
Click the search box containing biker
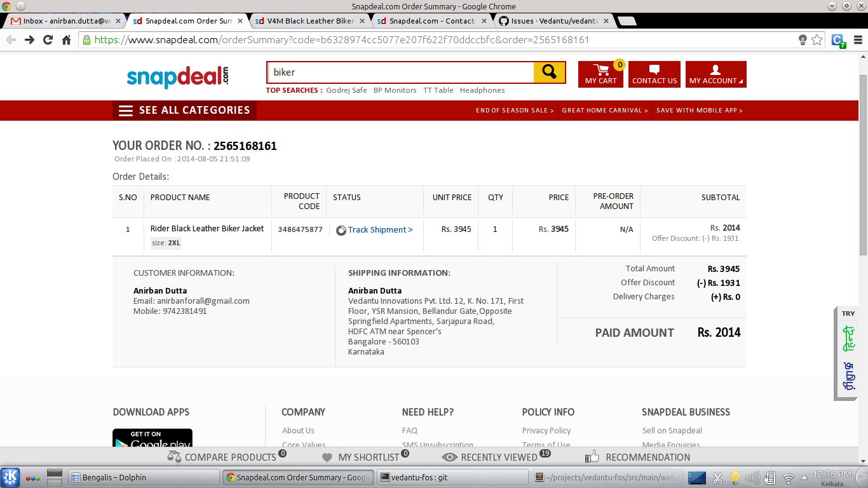click(400, 72)
